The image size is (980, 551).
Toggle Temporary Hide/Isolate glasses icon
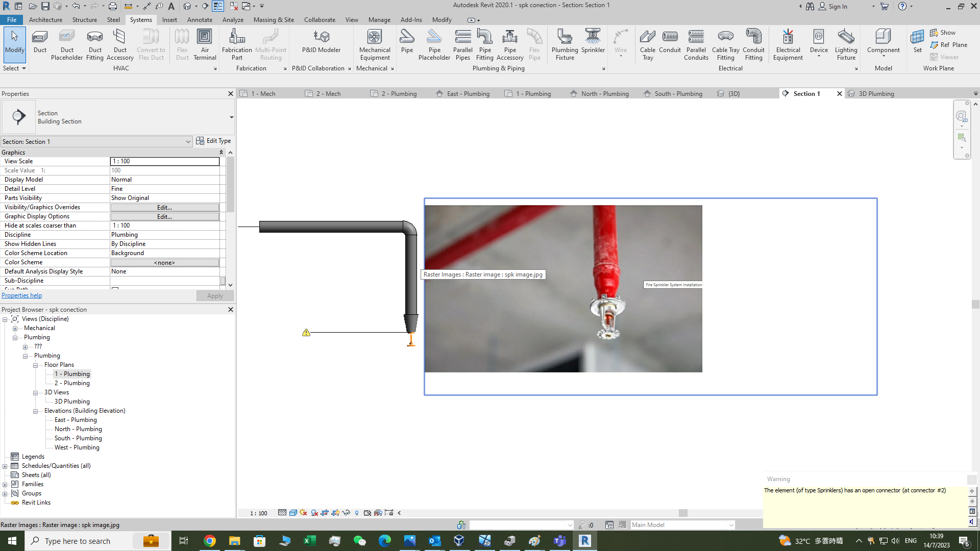click(x=346, y=513)
